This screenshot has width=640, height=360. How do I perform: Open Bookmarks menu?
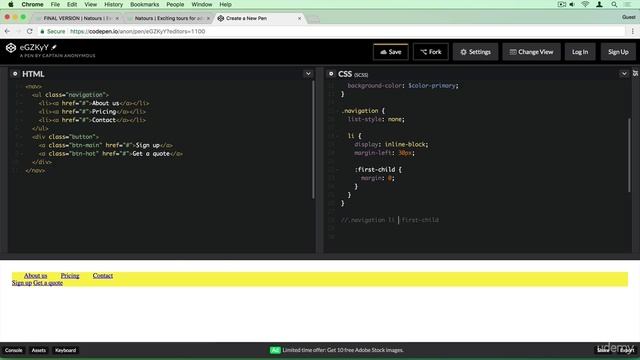coord(144,4)
